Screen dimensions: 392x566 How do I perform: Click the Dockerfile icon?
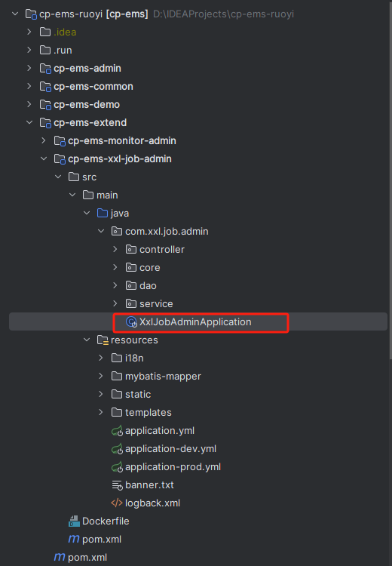click(74, 521)
